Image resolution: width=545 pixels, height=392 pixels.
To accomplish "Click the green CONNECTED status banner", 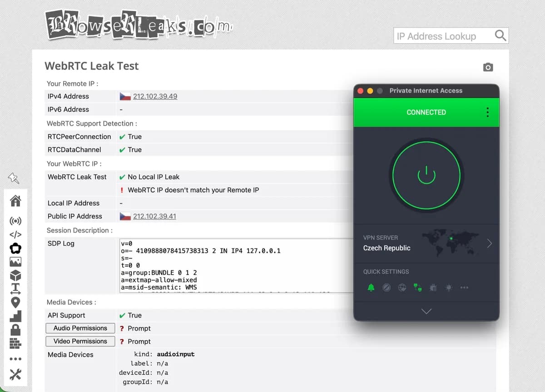I will (x=426, y=112).
